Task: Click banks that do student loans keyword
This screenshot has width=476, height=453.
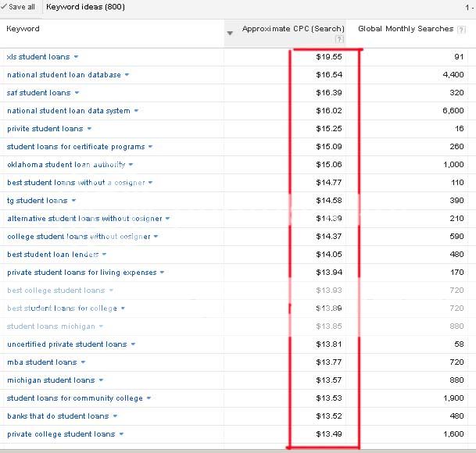Action: 58,416
